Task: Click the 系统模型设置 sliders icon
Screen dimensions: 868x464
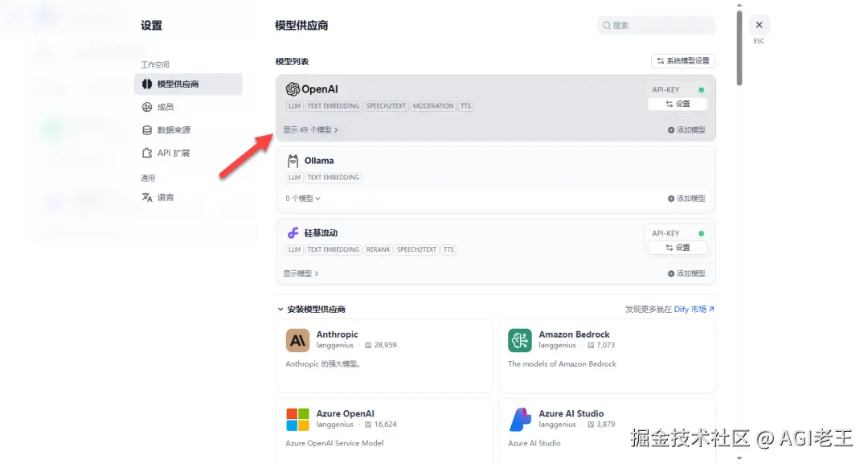Action: (661, 61)
